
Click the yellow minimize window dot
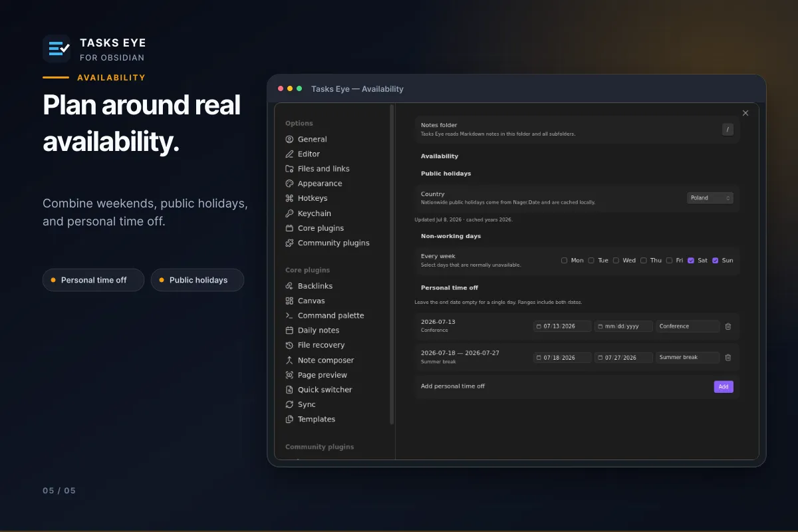click(290, 88)
